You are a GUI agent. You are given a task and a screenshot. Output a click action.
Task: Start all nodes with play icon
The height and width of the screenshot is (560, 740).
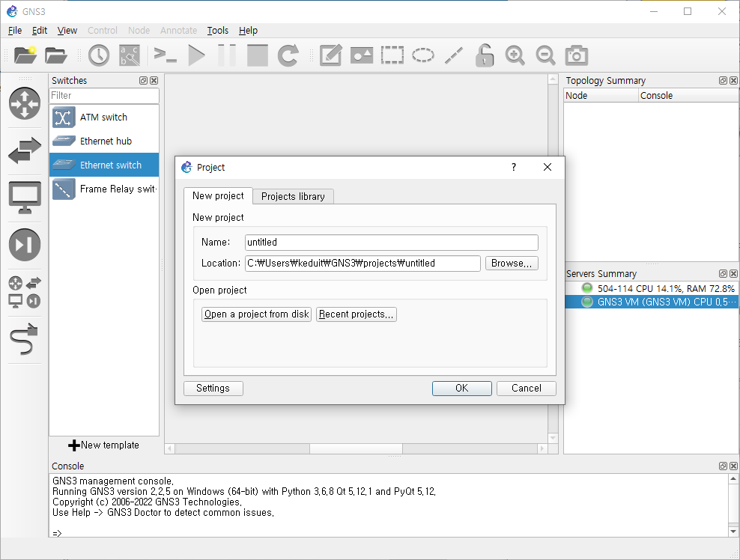[196, 55]
